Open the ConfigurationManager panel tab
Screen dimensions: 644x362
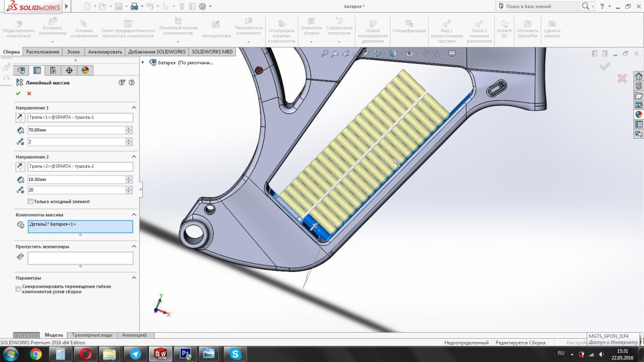(x=53, y=70)
